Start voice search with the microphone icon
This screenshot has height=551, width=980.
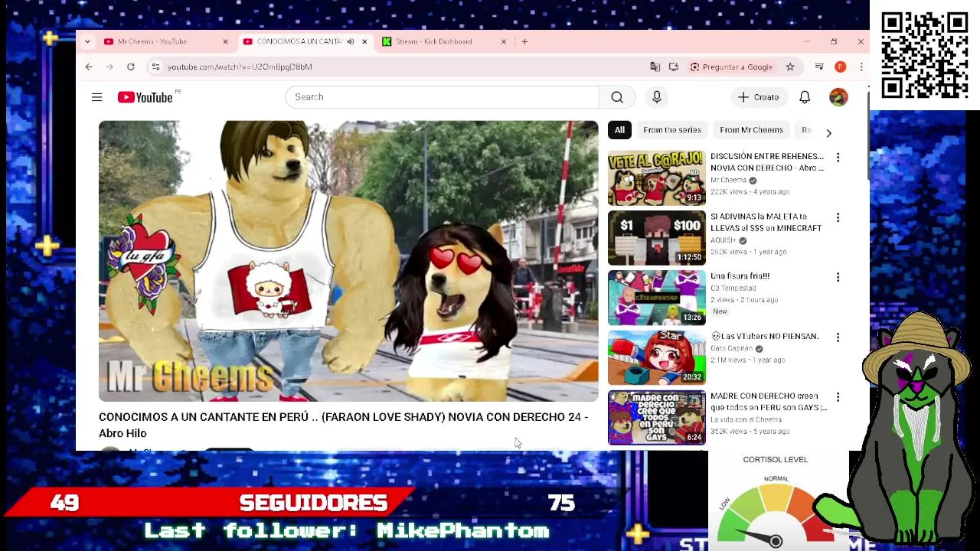[656, 97]
